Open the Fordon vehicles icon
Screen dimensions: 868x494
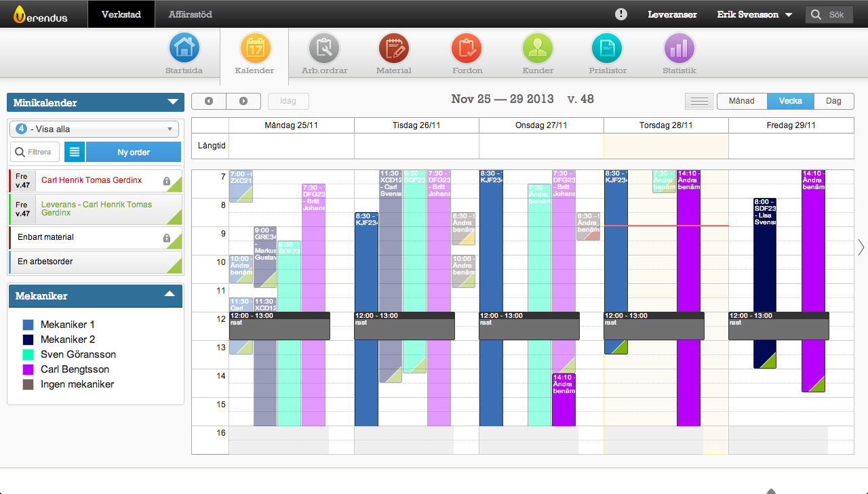467,49
